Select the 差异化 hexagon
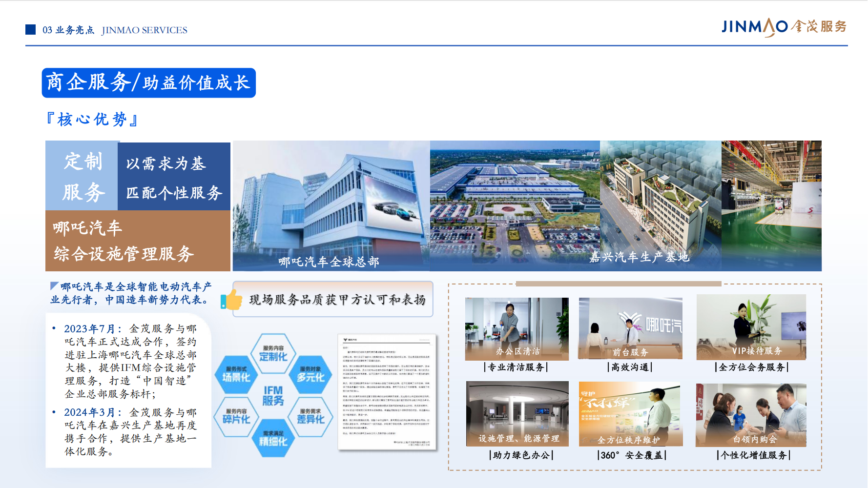Image resolution: width=868 pixels, height=488 pixels. click(x=310, y=416)
